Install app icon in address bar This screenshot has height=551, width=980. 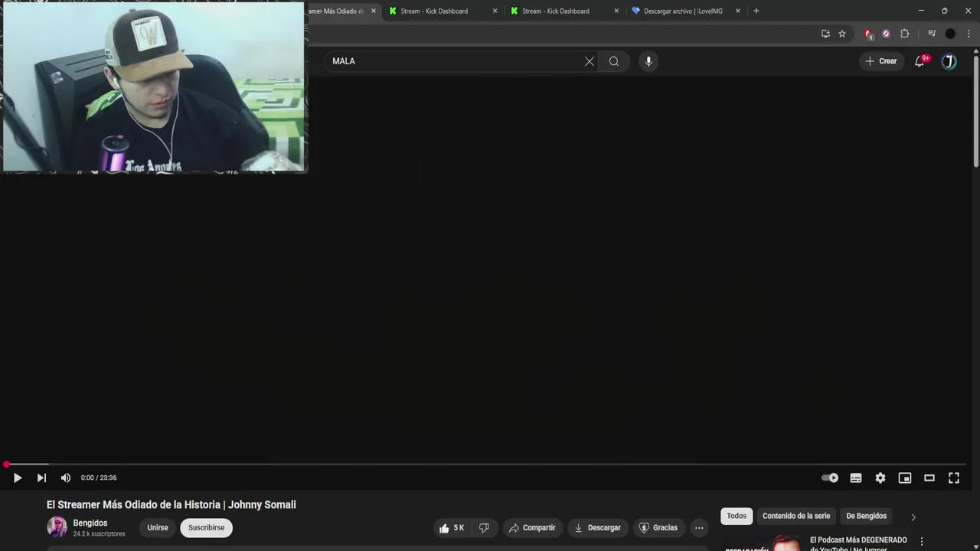pyautogui.click(x=825, y=34)
